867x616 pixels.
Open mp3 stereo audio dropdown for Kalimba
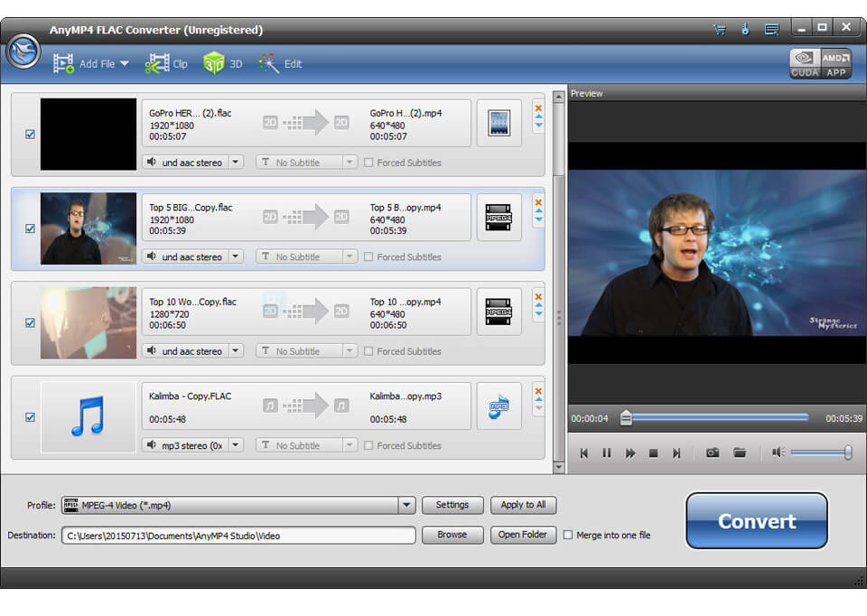click(236, 445)
